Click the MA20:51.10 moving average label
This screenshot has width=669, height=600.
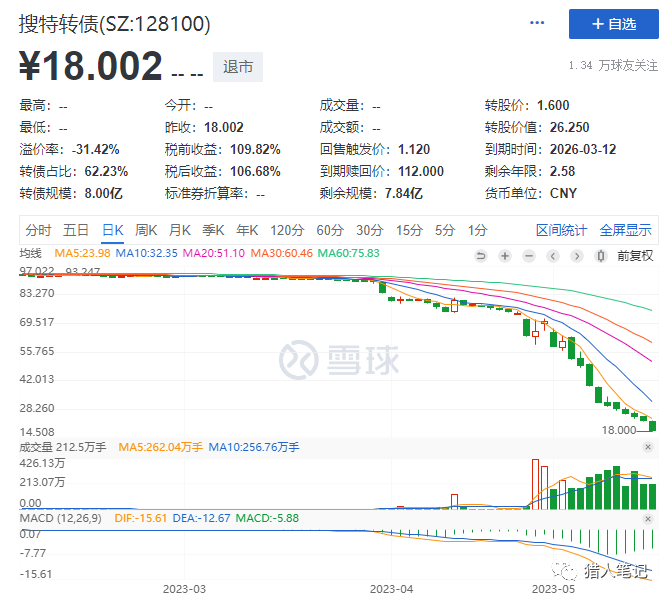click(x=214, y=253)
